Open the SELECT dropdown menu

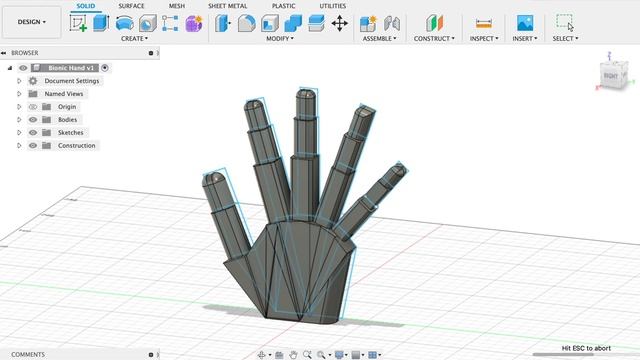[x=565, y=38]
